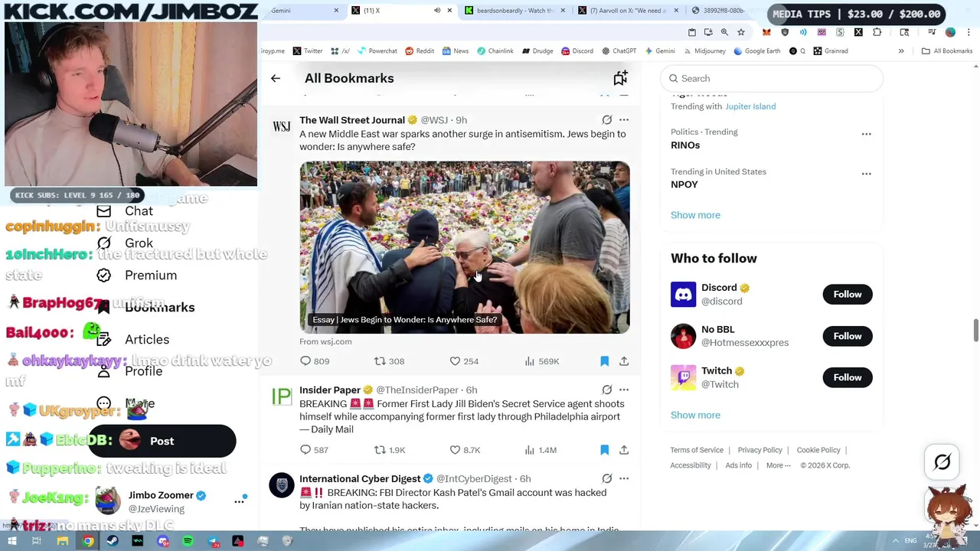Screen dimensions: 980x551
Task: View analytics of the Insider Paper post
Action: (541, 450)
